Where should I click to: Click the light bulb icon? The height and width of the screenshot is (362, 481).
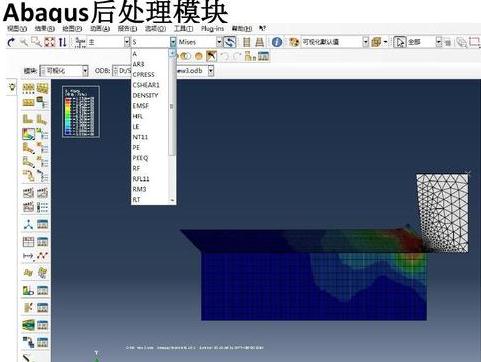tap(12, 87)
